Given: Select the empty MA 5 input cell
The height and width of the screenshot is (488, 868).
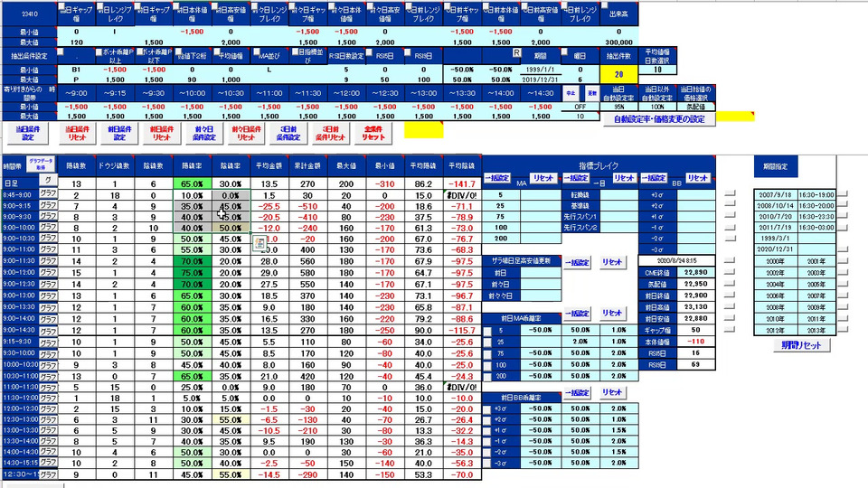Looking at the screenshot, I should point(541,195).
